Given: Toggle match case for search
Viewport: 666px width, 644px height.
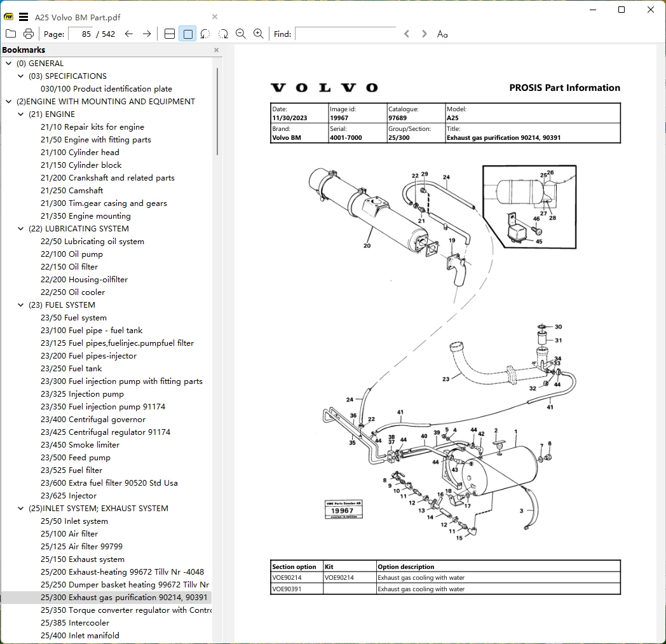Looking at the screenshot, I should 442,34.
